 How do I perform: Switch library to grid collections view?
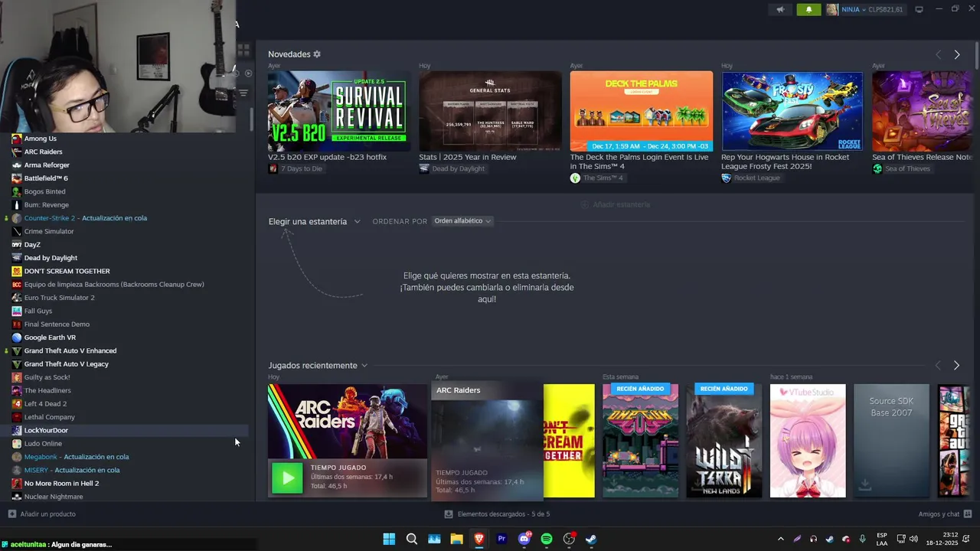pos(243,51)
